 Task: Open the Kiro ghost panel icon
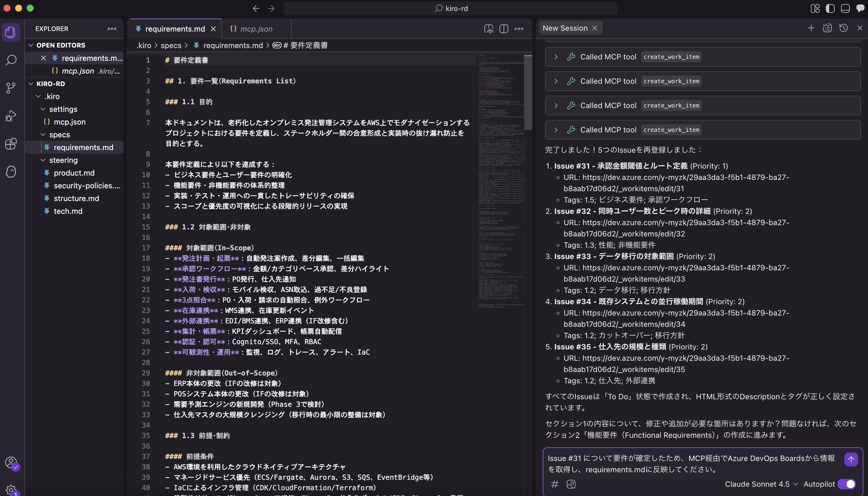pos(11,171)
